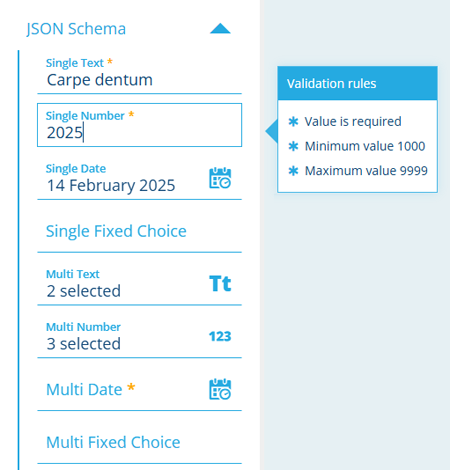Image resolution: width=450 pixels, height=470 pixels.
Task: Click the Minimum value 1000 rule
Action: [x=365, y=146]
